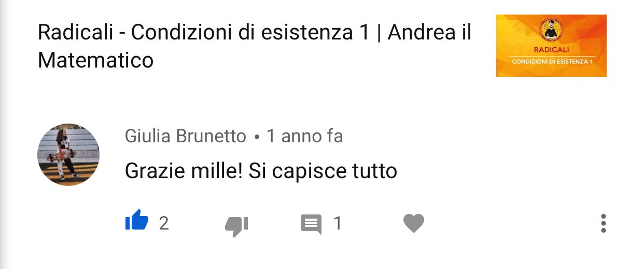Tap the like count '2'
Image resolution: width=644 pixels, height=269 pixels.
coord(164,223)
